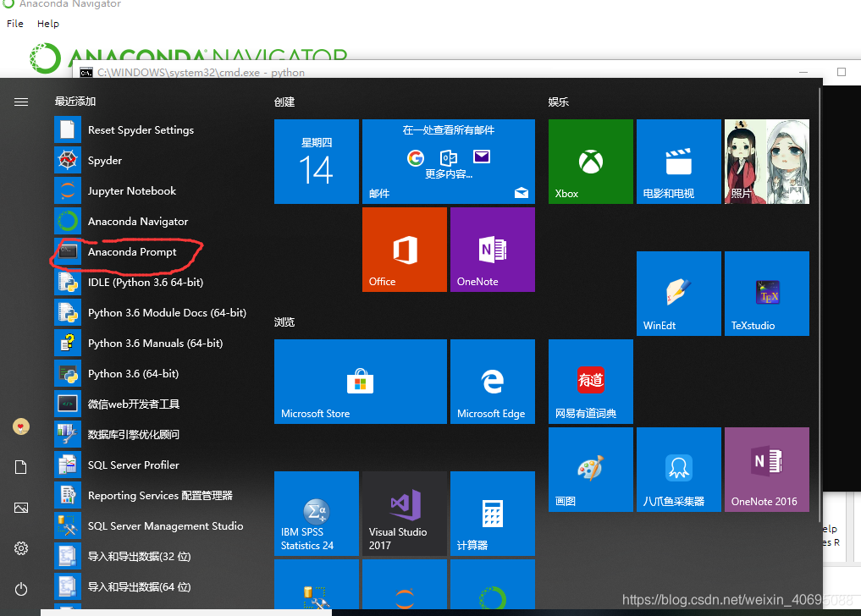Open the purple OneNote tile
Viewport: 861px width, 616px height.
493,250
